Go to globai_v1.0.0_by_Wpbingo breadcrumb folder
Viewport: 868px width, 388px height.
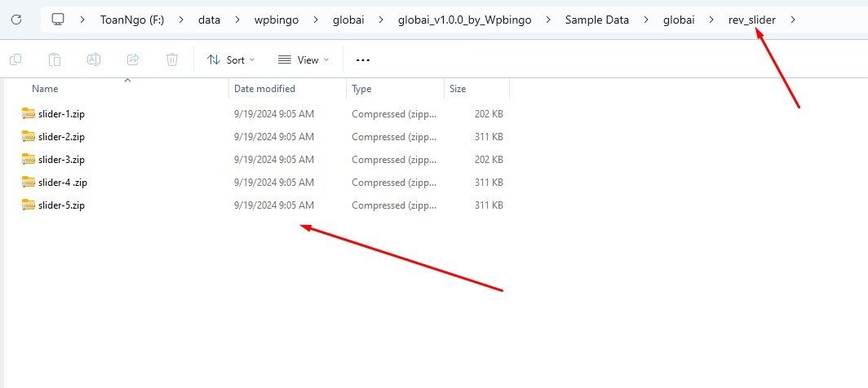464,20
